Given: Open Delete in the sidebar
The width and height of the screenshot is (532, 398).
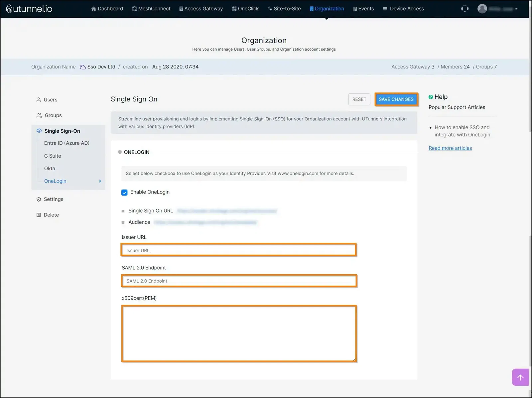Looking at the screenshot, I should point(51,215).
